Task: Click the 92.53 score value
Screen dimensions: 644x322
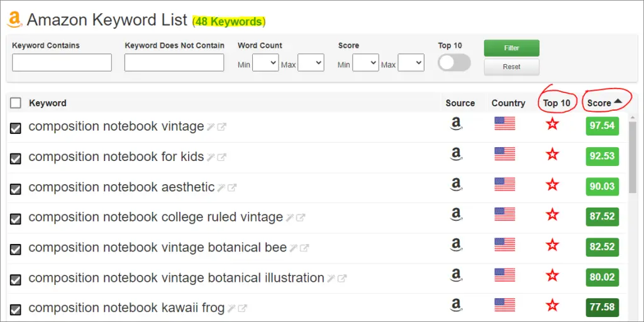Action: pos(602,156)
